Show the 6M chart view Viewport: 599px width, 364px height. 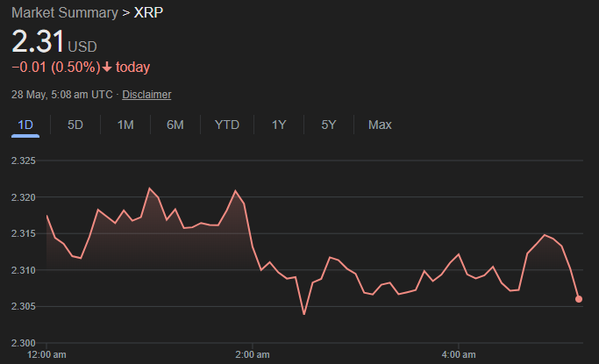click(x=175, y=125)
